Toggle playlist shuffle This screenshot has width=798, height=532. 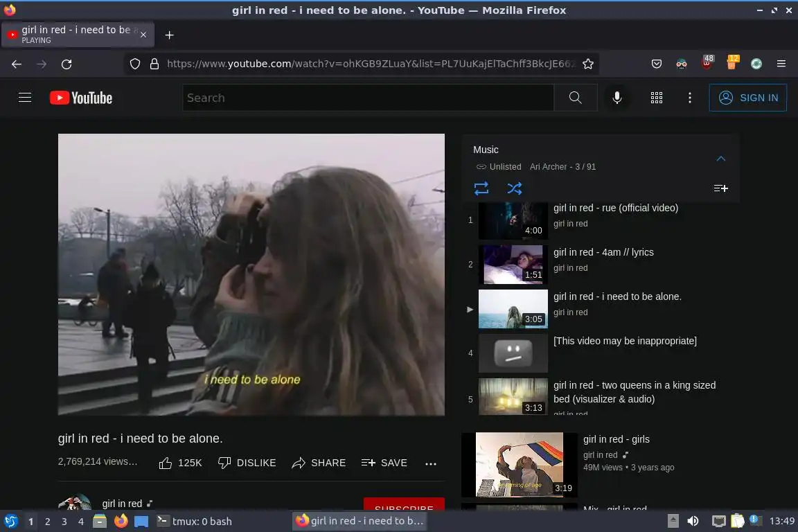coord(514,188)
